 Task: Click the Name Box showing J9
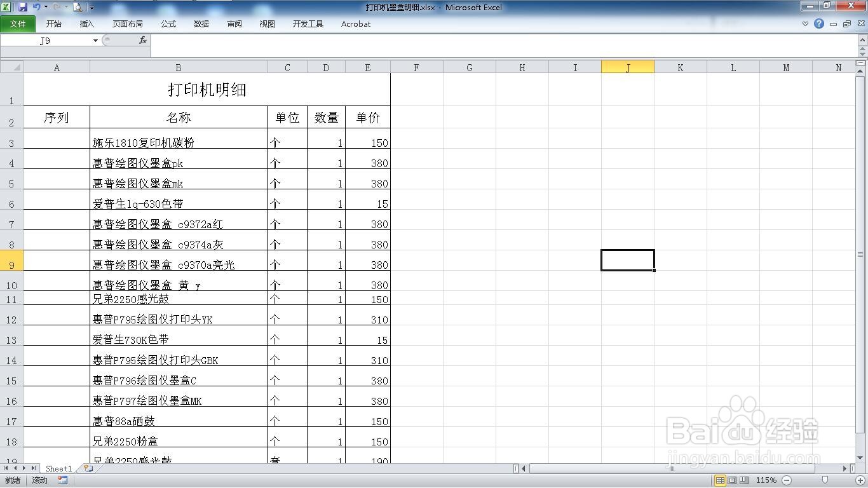(x=45, y=41)
